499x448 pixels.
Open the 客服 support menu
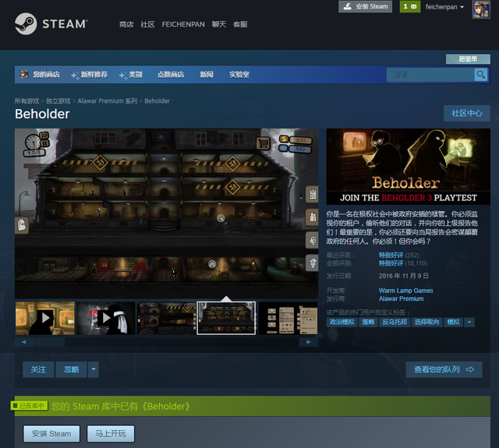pos(240,24)
